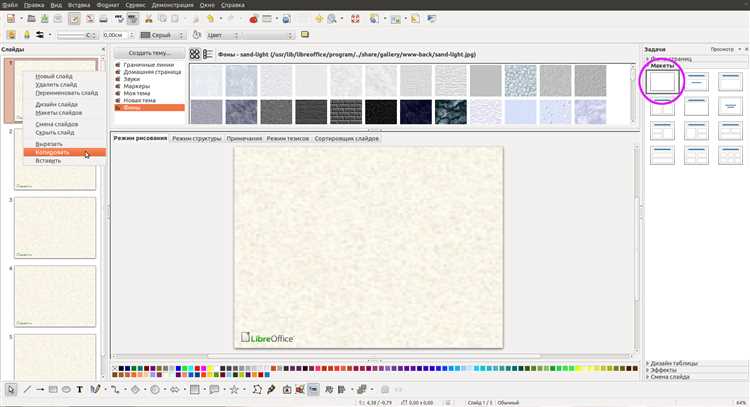Image resolution: width=750 pixels, height=407 pixels.
Task: Open the Zoom magnifier icon
Action: [x=331, y=19]
